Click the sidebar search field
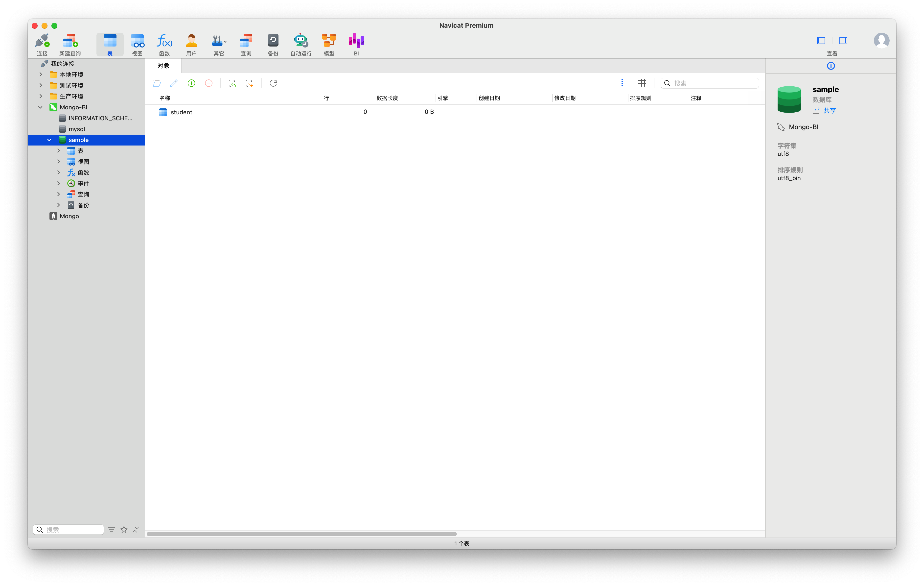Screen dimensions: 924x586 point(68,530)
